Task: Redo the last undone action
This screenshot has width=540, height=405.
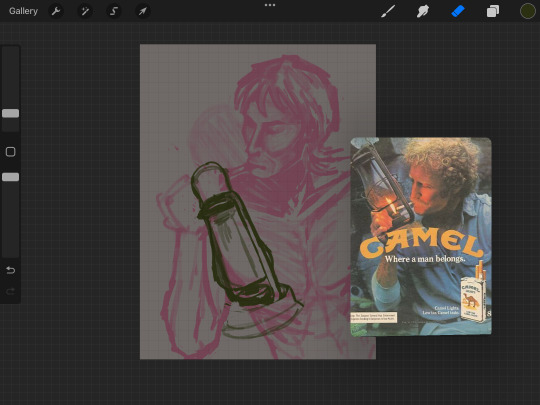Action: tap(10, 292)
